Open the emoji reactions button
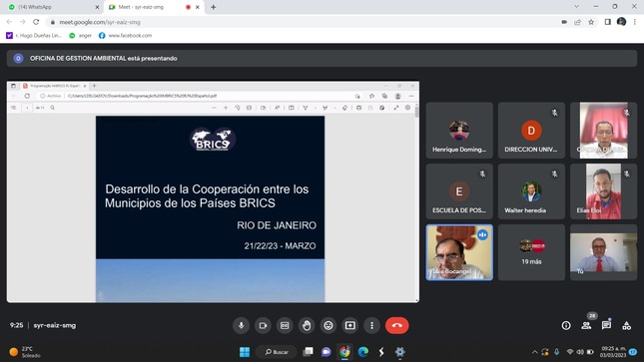This screenshot has width=644, height=362. coord(328,325)
